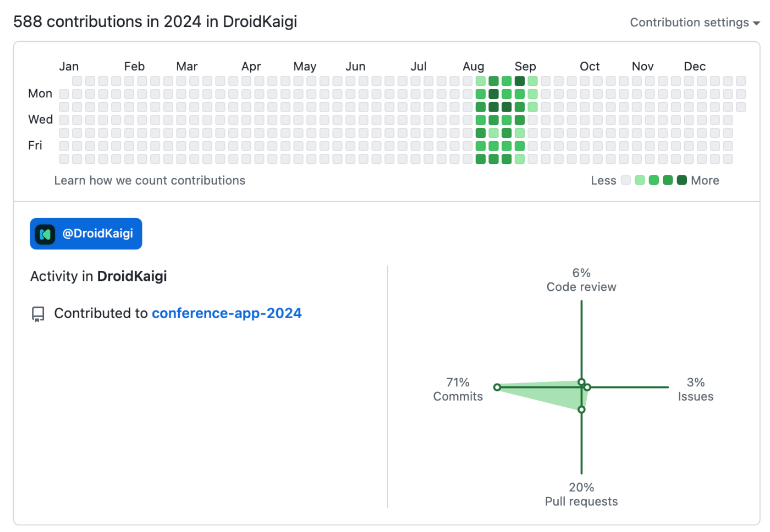Open Learn how we count contributions link
This screenshot has width=770, height=532.
tap(150, 180)
